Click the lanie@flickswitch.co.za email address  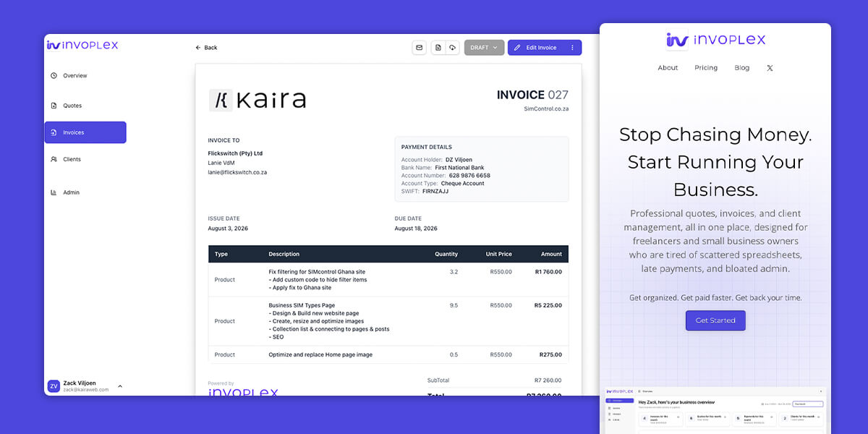(x=237, y=172)
